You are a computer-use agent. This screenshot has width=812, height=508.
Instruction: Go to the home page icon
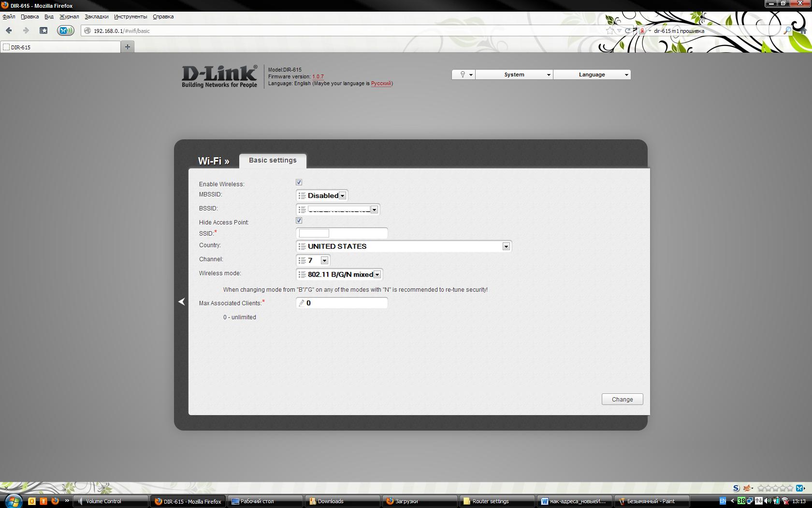point(803,30)
